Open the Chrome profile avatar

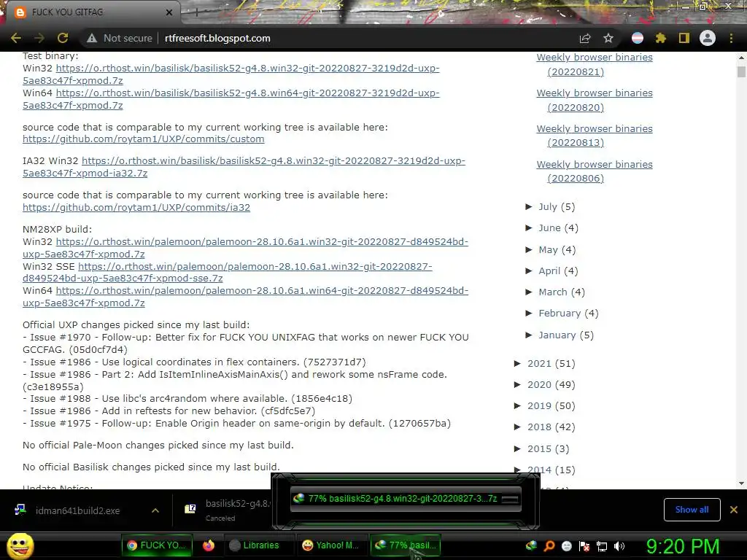pyautogui.click(x=708, y=38)
